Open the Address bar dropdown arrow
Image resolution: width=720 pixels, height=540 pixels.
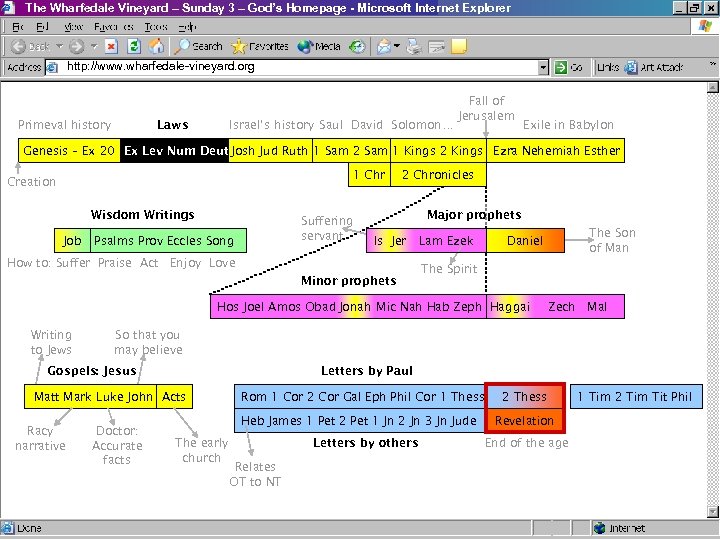pyautogui.click(x=543, y=68)
